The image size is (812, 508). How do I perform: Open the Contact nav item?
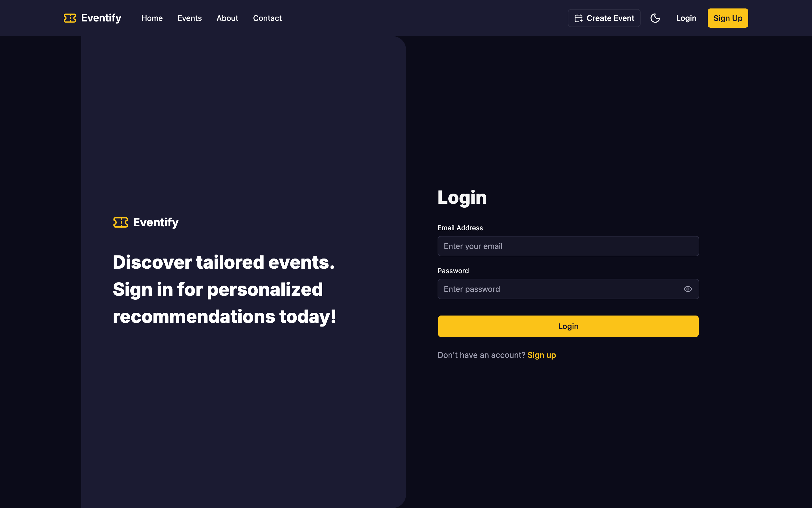[x=267, y=18]
